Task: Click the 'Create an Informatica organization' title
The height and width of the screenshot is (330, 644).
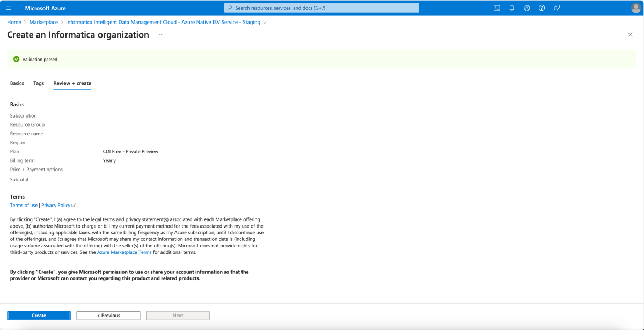Action: point(78,35)
